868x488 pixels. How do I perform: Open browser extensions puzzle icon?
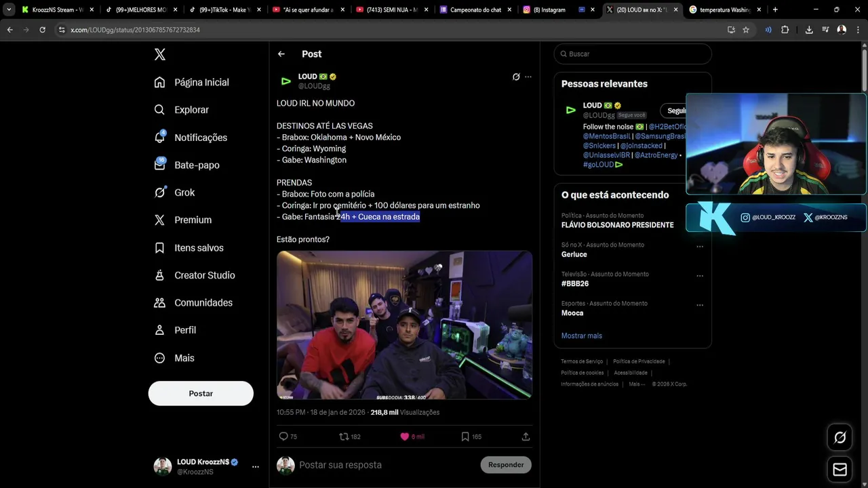tap(785, 30)
